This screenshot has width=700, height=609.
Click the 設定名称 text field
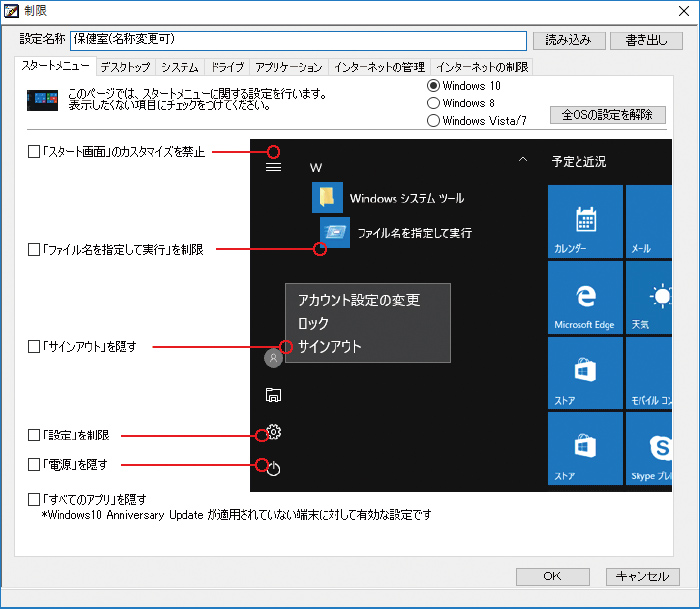click(298, 40)
